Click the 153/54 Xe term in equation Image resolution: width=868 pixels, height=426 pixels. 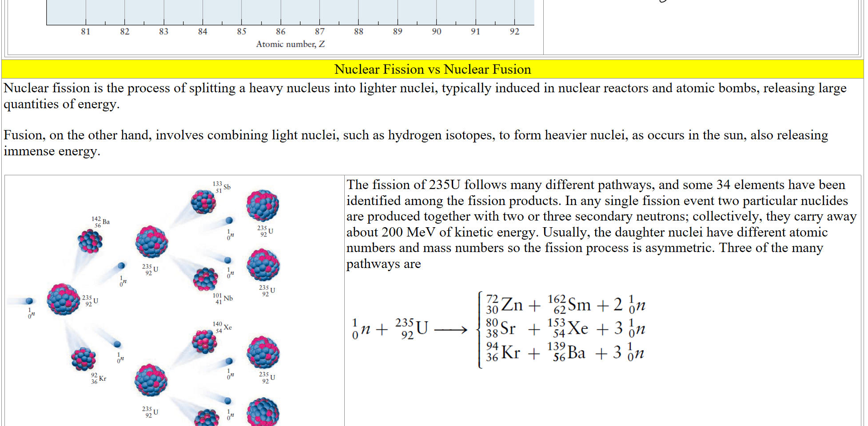click(568, 328)
